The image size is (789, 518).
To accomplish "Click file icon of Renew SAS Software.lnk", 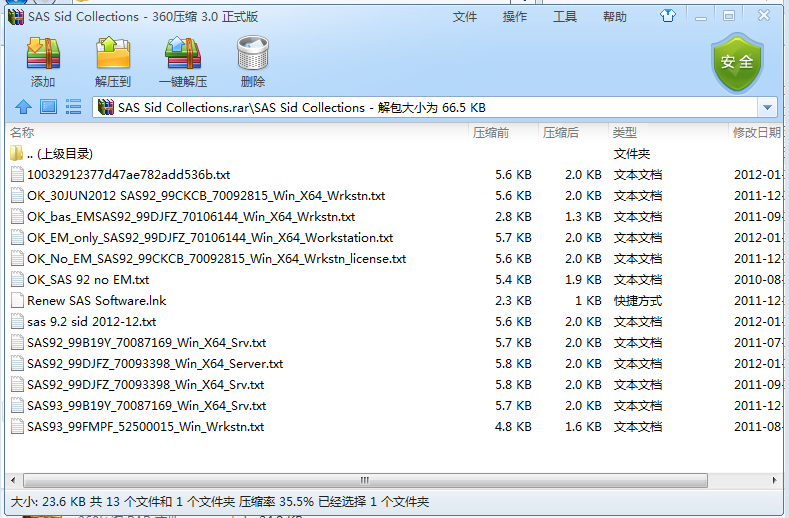I will coord(18,301).
